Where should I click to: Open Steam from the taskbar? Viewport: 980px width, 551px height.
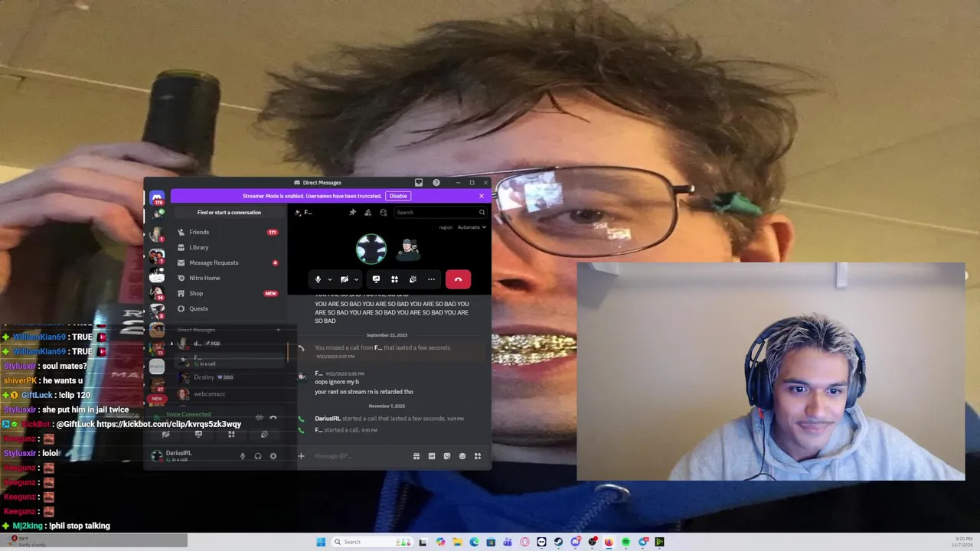tap(558, 542)
